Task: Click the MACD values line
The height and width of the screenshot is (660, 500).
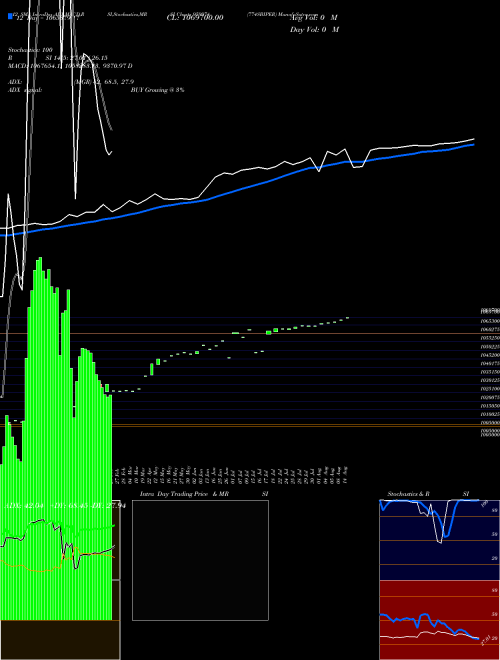Action: pyautogui.click(x=70, y=66)
